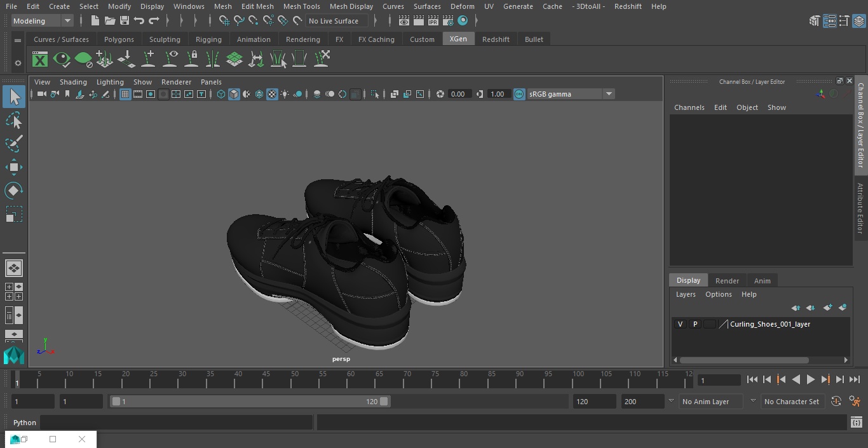Click the Undo arrow icon
The height and width of the screenshot is (448, 868).
(x=139, y=21)
